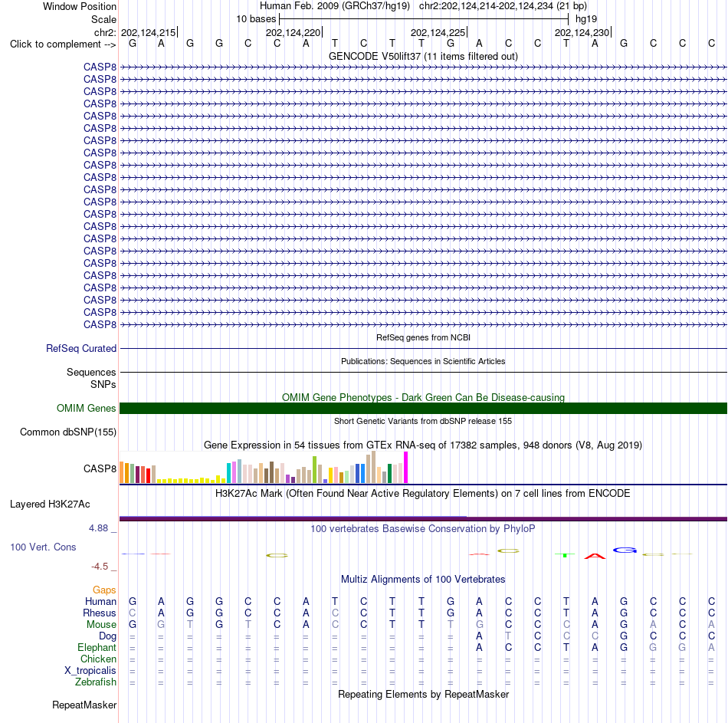
Task: Click the chr2:202,124,214-202,124,234 (21 bp) coordinates
Action: click(503, 6)
